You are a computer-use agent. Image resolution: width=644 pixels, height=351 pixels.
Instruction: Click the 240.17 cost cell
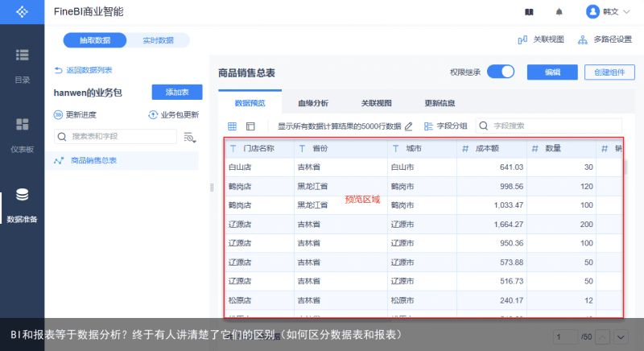pos(492,300)
